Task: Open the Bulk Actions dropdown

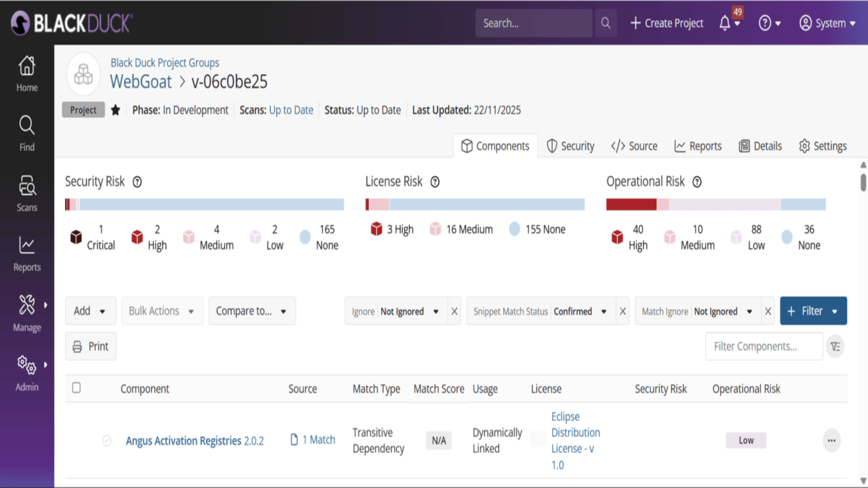Action: (162, 311)
